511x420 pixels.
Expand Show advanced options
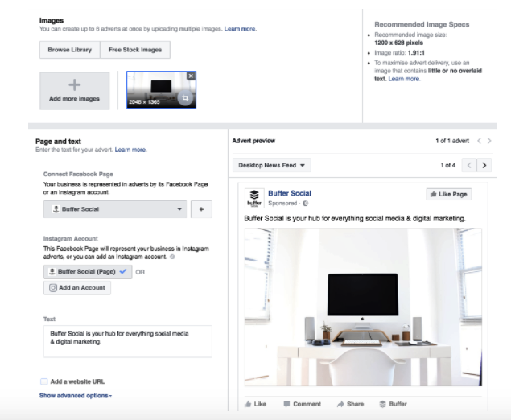pos(76,396)
